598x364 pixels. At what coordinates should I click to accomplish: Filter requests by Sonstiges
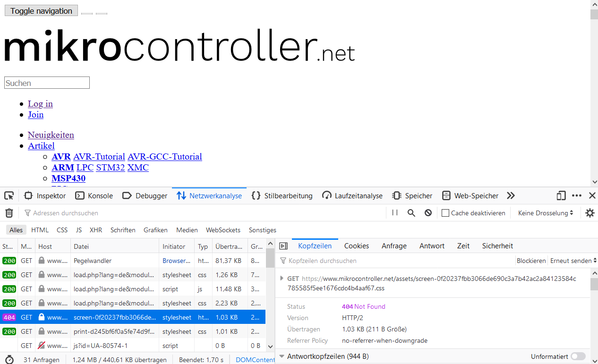[263, 230]
